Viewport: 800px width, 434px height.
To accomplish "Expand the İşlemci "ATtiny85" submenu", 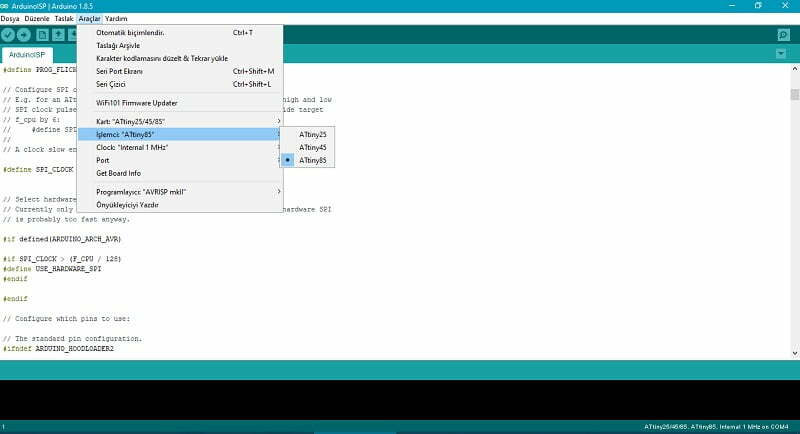I will coord(180,135).
